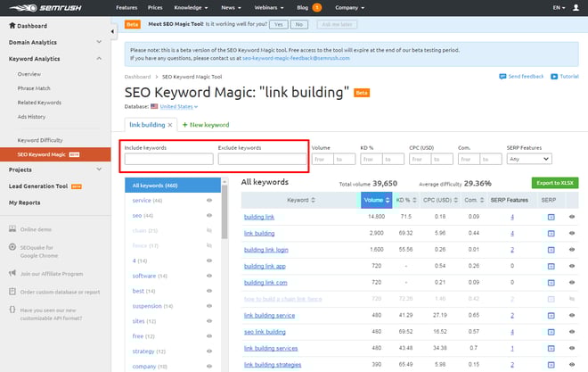Open the Knowledge dropdown menu
The image size is (588, 372).
click(191, 7)
